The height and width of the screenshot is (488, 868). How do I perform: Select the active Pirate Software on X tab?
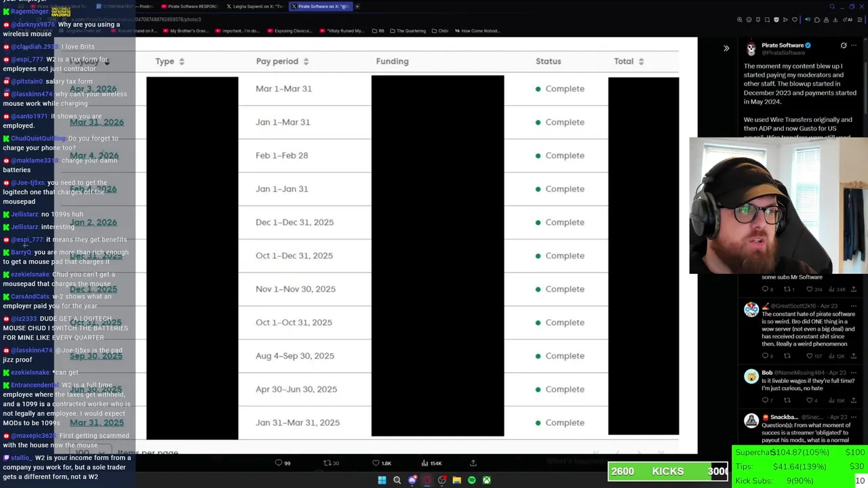(320, 6)
